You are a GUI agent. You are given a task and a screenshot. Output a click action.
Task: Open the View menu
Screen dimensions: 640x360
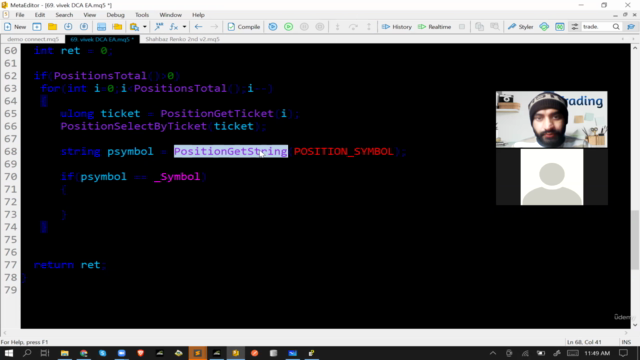pos(89,15)
